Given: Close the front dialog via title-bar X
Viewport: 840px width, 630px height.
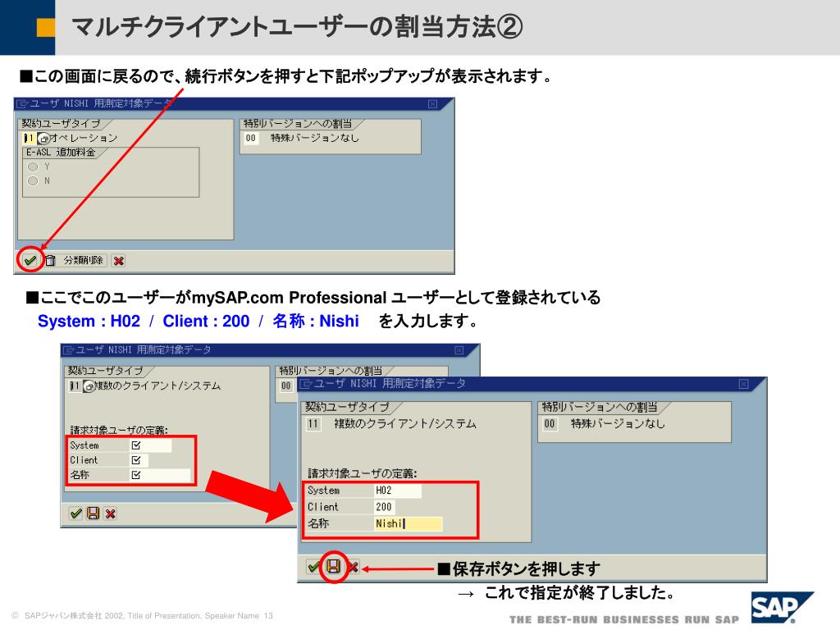Looking at the screenshot, I should coord(743,384).
